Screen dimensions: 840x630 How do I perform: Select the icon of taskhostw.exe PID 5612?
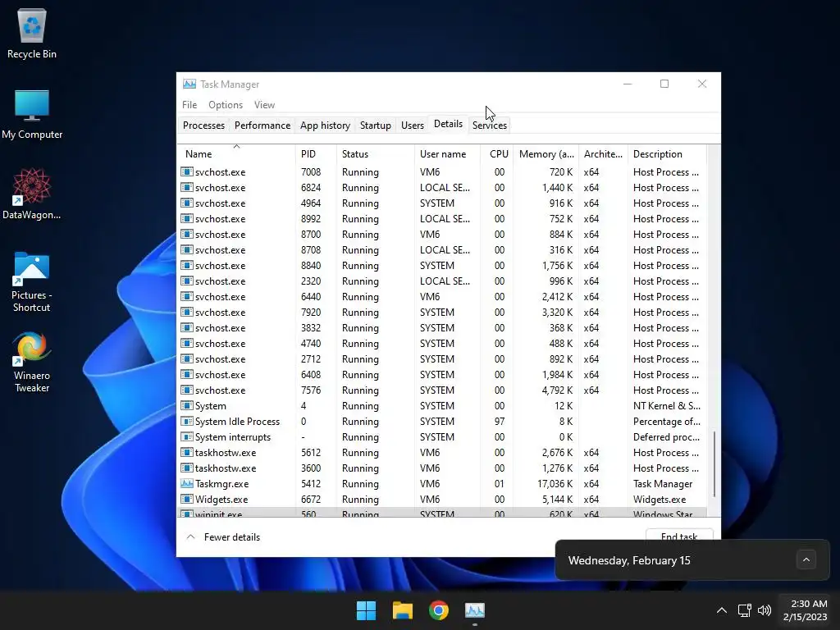coord(187,453)
